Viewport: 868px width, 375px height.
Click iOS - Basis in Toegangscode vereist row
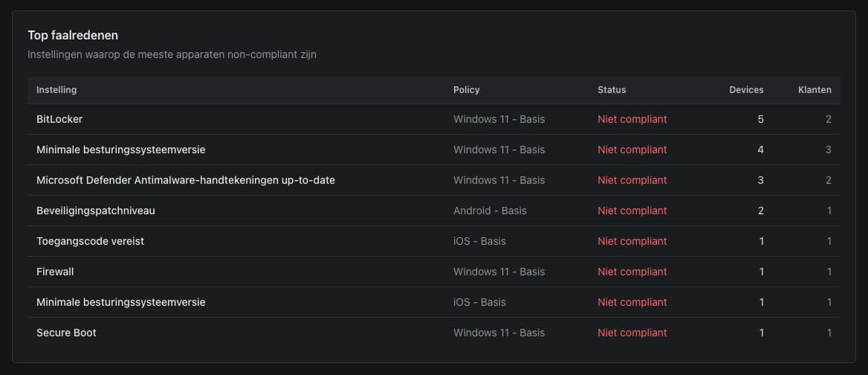[479, 241]
